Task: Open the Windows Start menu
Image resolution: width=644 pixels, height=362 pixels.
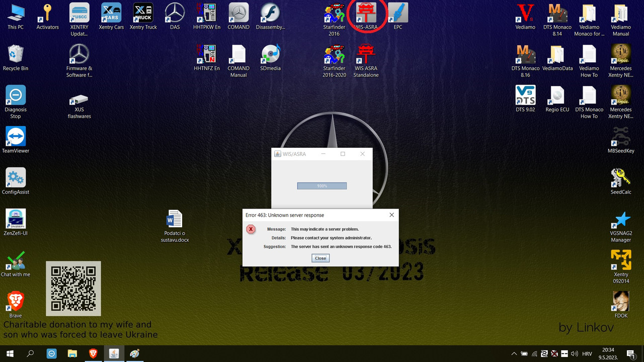Action: click(10, 353)
